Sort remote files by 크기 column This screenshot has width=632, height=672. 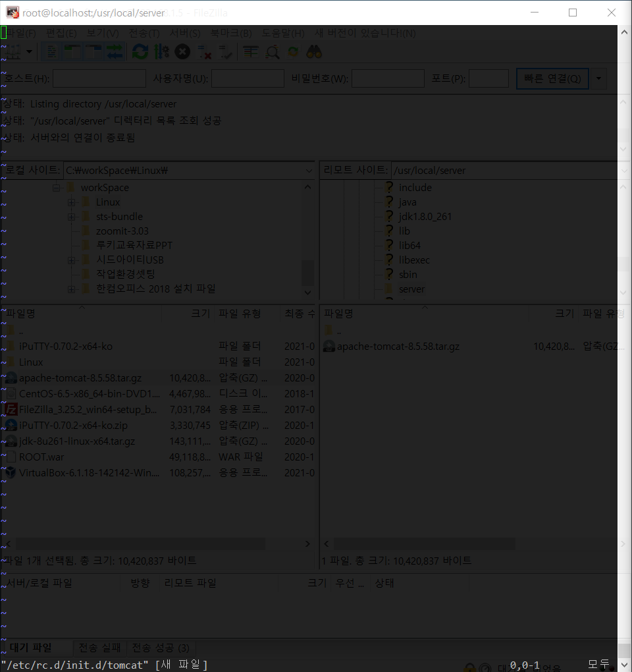[x=553, y=314]
